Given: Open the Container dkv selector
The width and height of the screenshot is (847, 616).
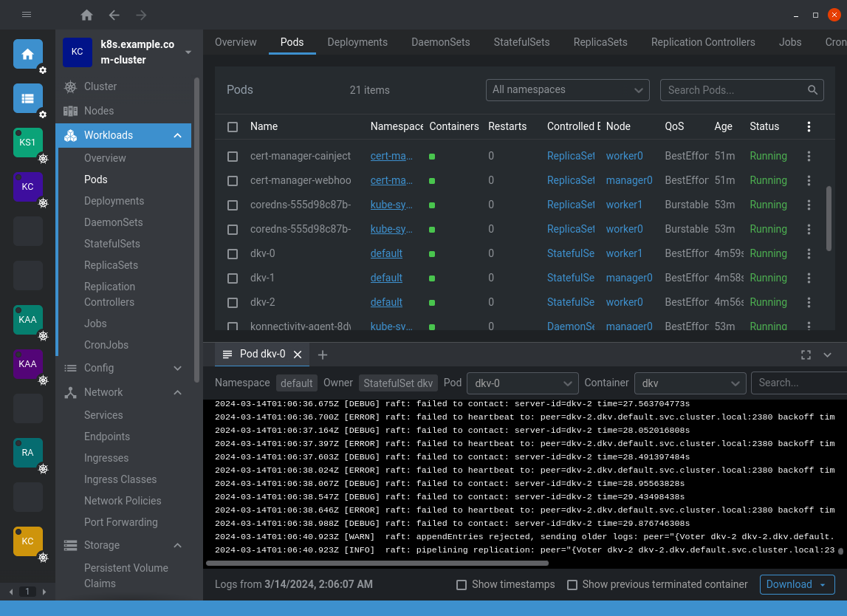Looking at the screenshot, I should point(690,383).
